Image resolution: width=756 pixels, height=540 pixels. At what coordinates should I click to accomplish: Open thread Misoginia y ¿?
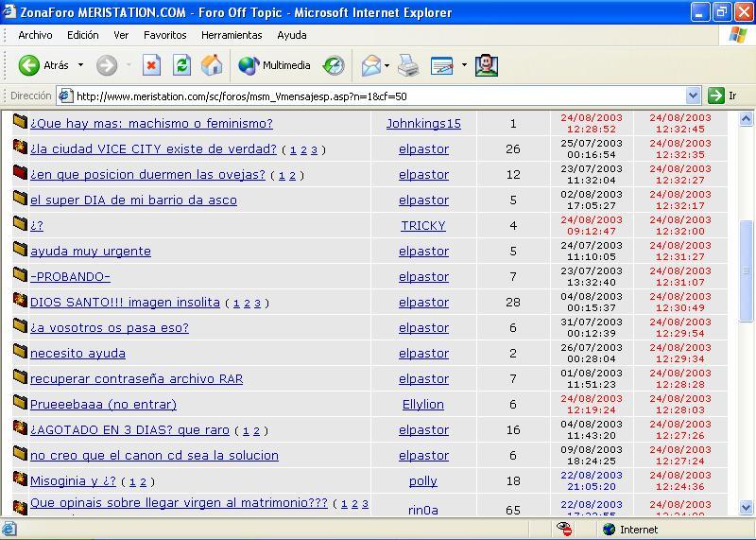click(x=73, y=481)
